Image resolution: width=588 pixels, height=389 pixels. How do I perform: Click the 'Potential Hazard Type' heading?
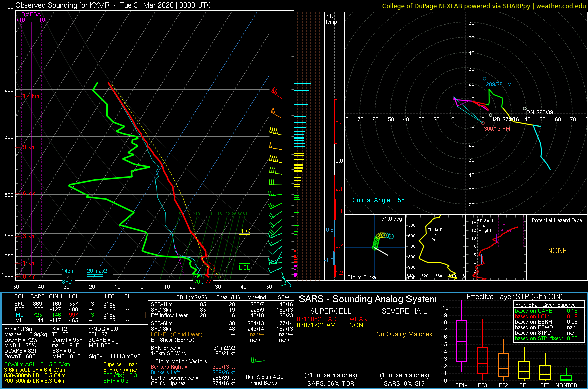[x=557, y=220]
